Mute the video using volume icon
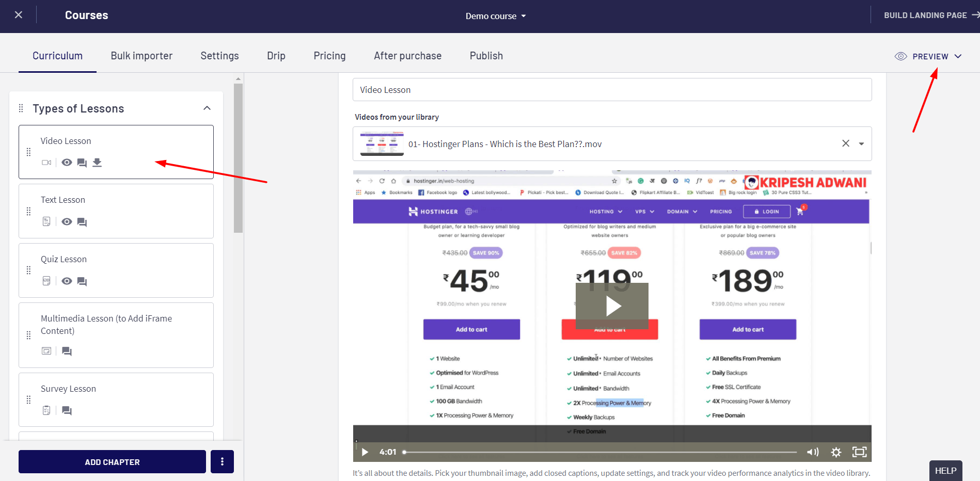This screenshot has height=481, width=980. pos(812,452)
